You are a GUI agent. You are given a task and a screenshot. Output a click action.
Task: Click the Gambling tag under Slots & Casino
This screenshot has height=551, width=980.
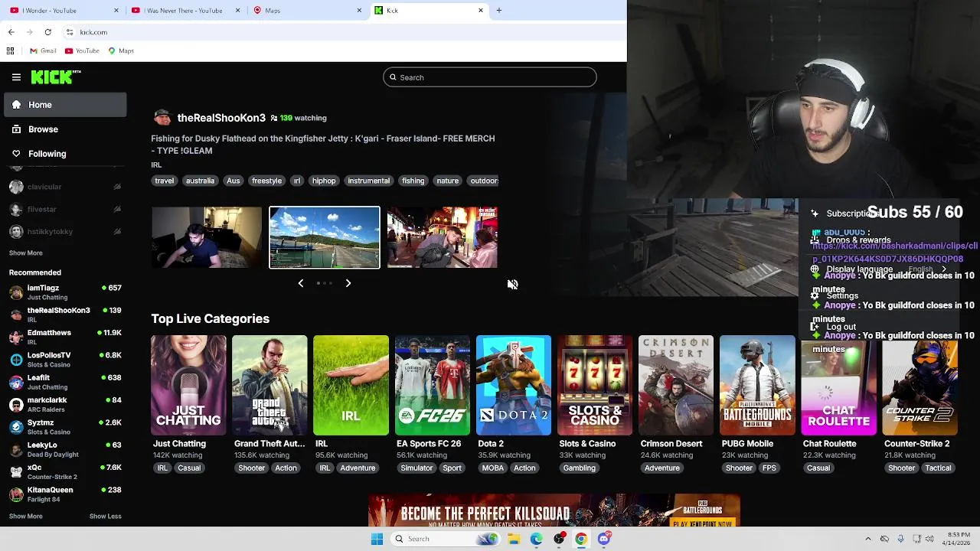pos(579,468)
